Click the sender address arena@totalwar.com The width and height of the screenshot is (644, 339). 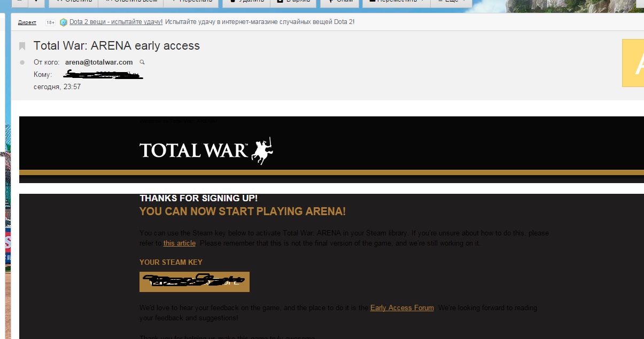pos(99,62)
